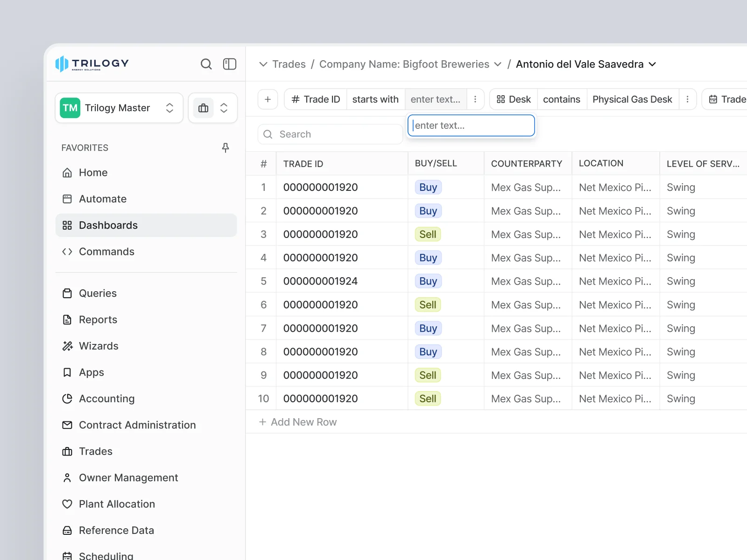Viewport: 747px width, 560px height.
Task: Change the Trade ID filter field
Action: (316, 99)
